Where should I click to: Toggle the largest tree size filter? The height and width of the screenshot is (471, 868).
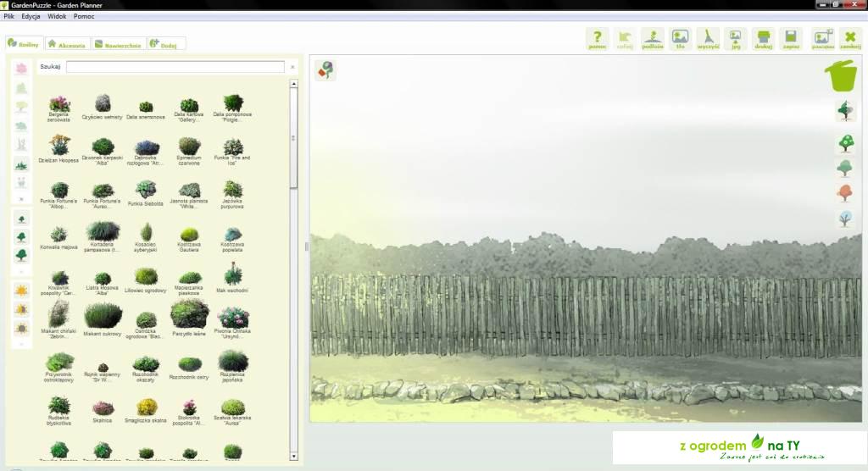pos(21,255)
